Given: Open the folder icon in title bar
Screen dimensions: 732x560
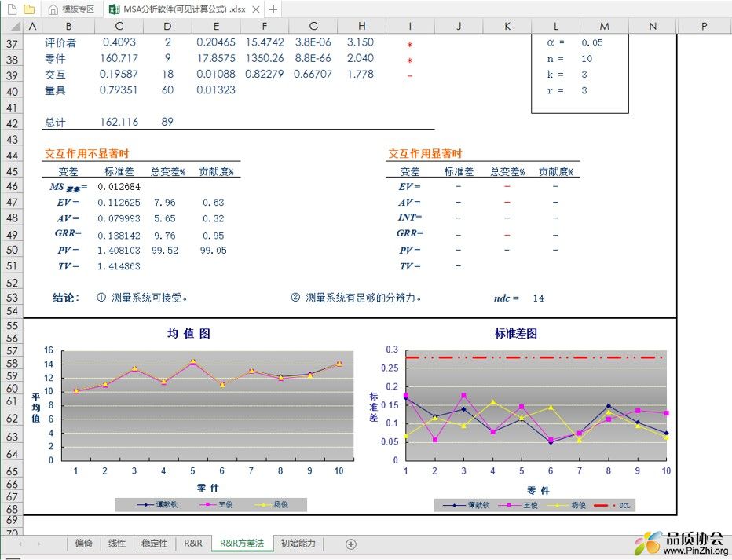Looking at the screenshot, I should (x=29, y=9).
